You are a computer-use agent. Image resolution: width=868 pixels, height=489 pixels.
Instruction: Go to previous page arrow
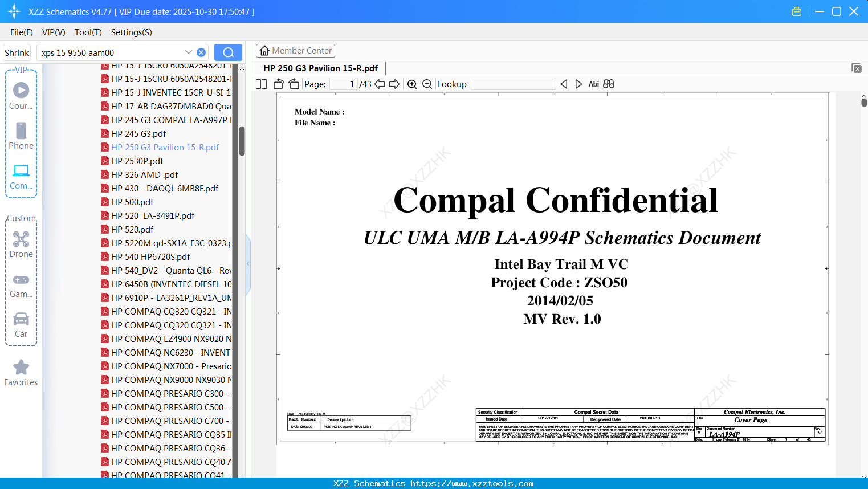(380, 84)
